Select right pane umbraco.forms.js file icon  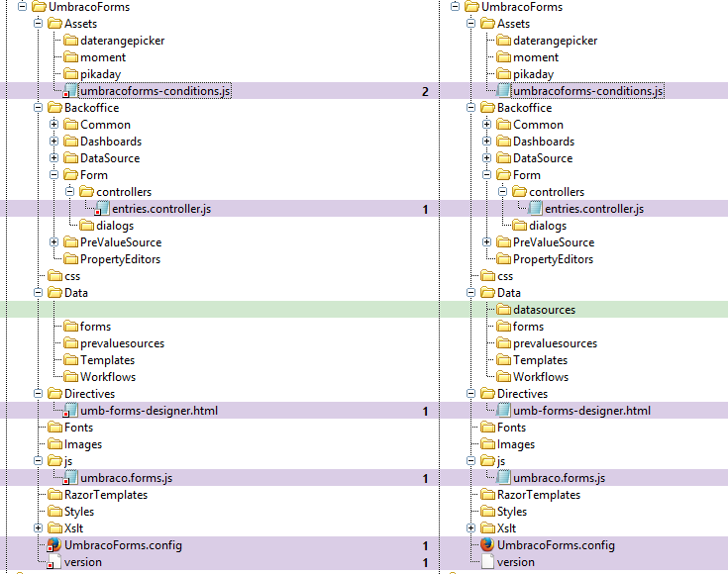point(503,477)
